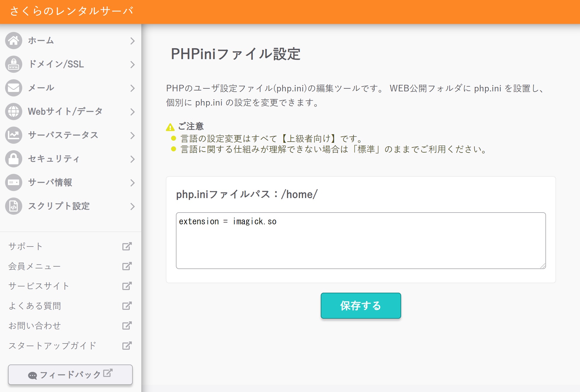Click the セキュリティ padlock icon
Screen dimensions: 580x392
tap(14, 159)
